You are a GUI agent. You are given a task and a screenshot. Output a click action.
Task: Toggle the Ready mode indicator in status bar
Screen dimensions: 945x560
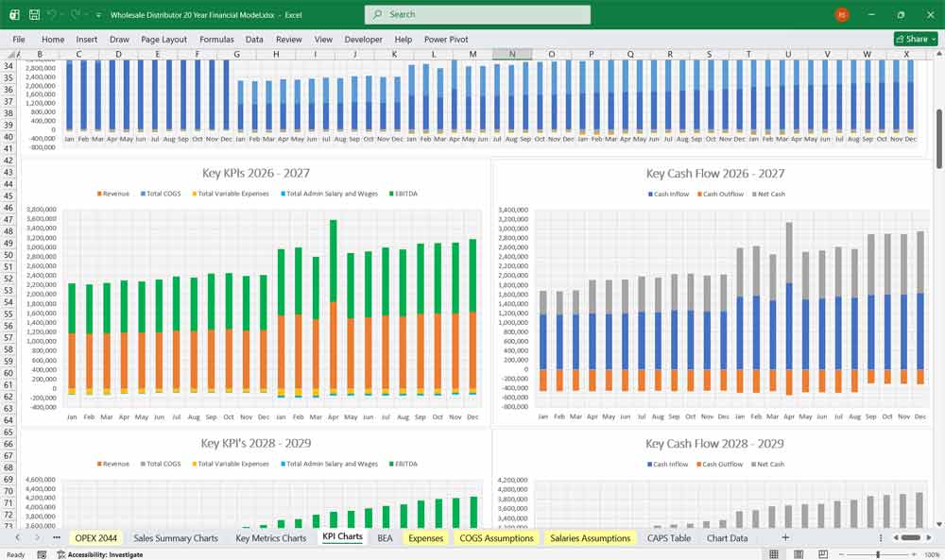tap(15, 553)
